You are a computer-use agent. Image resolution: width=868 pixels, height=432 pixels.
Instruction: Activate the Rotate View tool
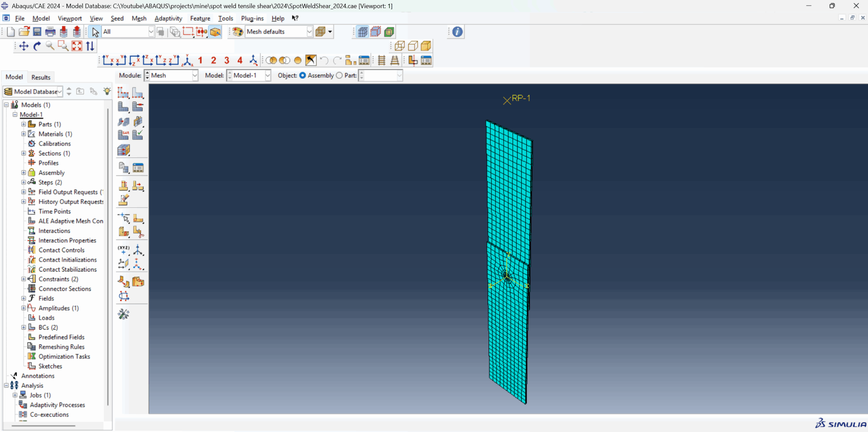(x=36, y=46)
